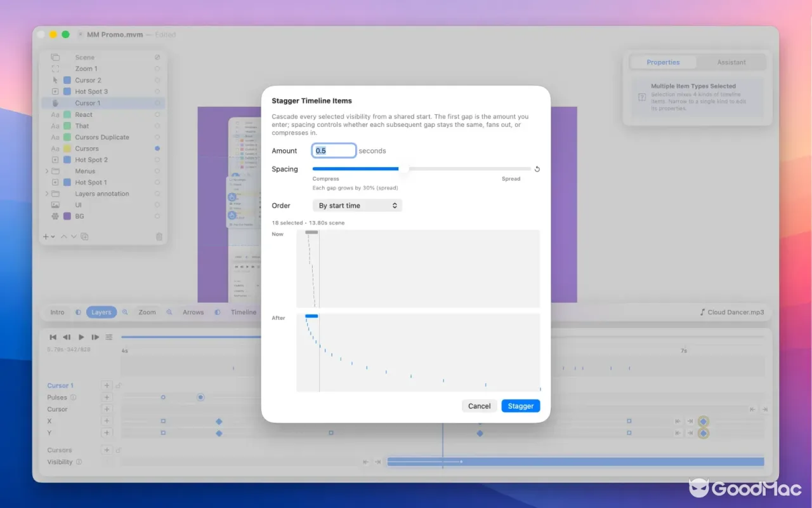The width and height of the screenshot is (812, 508).
Task: Click the Cancel button in the dialog
Action: point(480,406)
